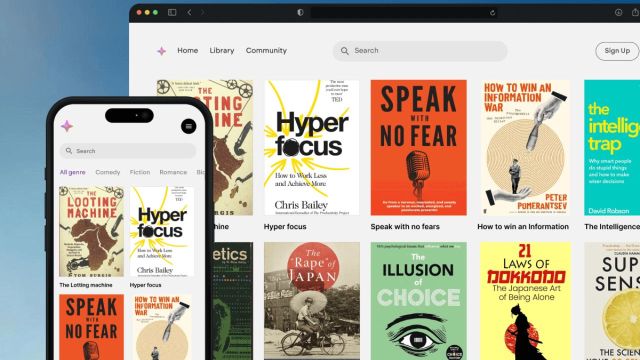Focus the browser site Search field
Image resolution: width=640 pixels, height=360 pixels.
pyautogui.click(x=420, y=51)
